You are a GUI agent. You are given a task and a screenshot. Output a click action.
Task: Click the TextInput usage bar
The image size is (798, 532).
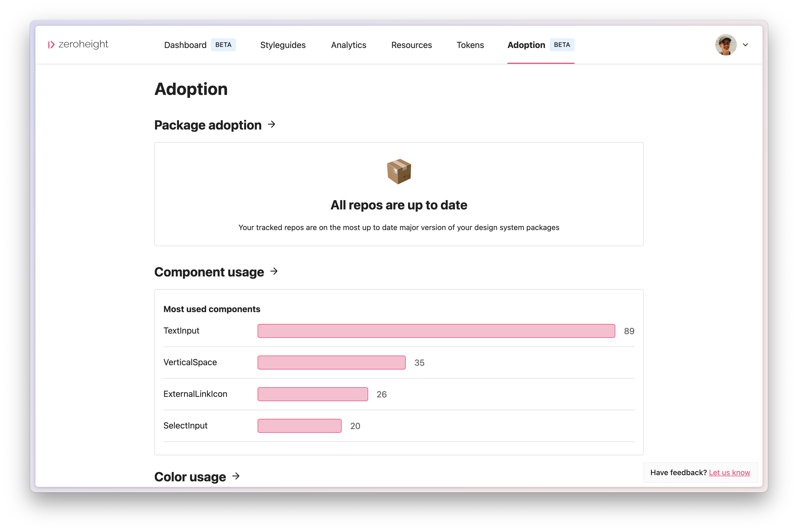[436, 331]
